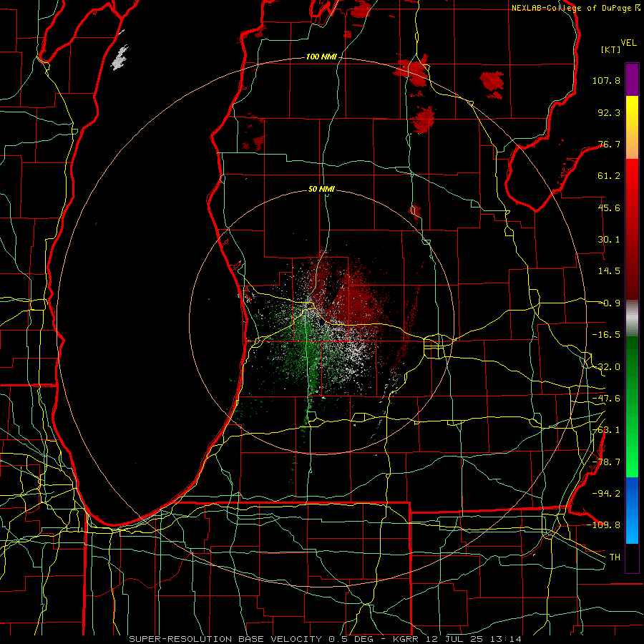
Task: Click the -78.7 velocity scale value
Action: (x=606, y=462)
